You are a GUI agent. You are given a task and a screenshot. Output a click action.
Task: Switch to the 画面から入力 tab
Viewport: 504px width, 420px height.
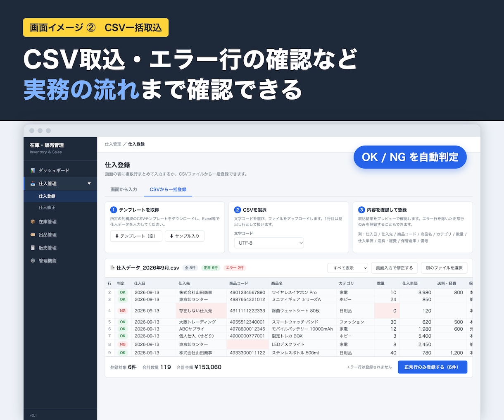coord(124,189)
